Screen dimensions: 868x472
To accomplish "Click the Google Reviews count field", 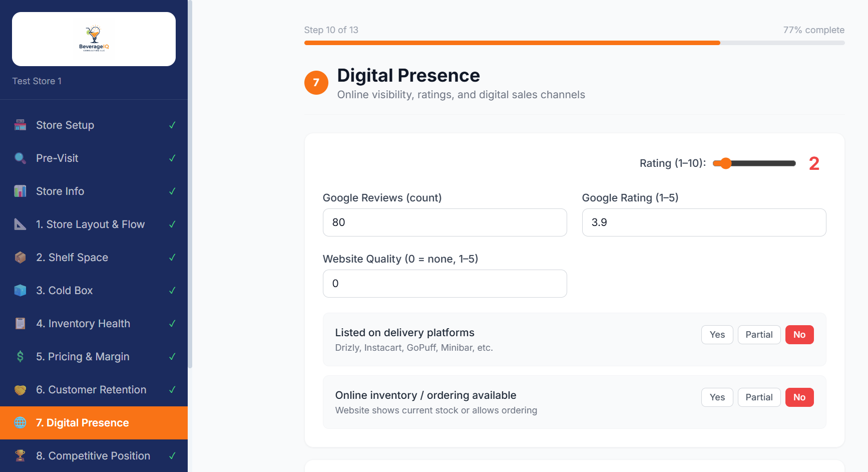I will (445, 222).
